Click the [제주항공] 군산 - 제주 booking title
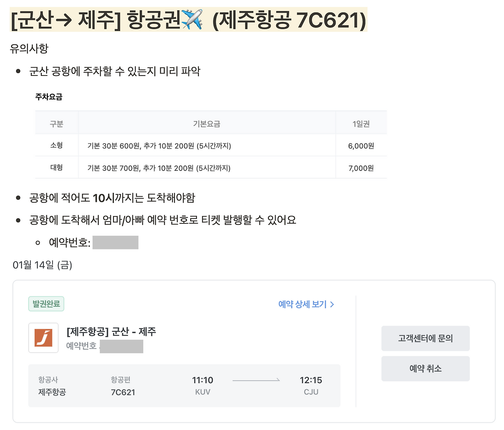This screenshot has height=430, width=504. [x=111, y=332]
